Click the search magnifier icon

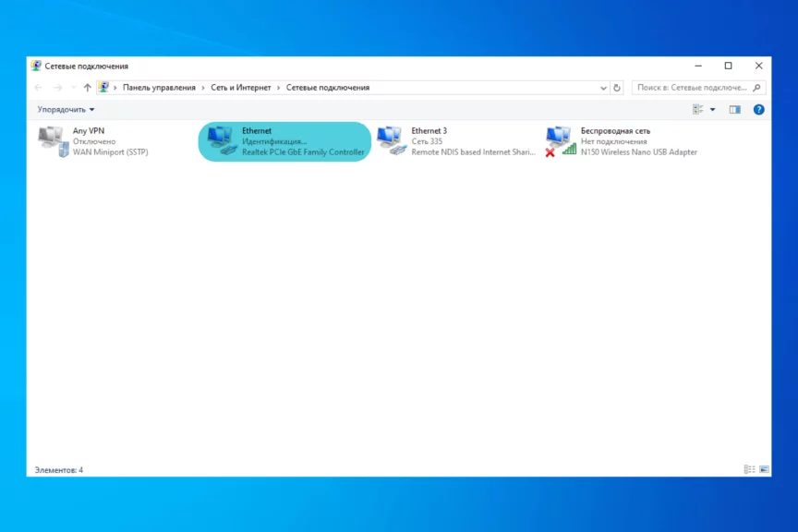[x=757, y=88]
